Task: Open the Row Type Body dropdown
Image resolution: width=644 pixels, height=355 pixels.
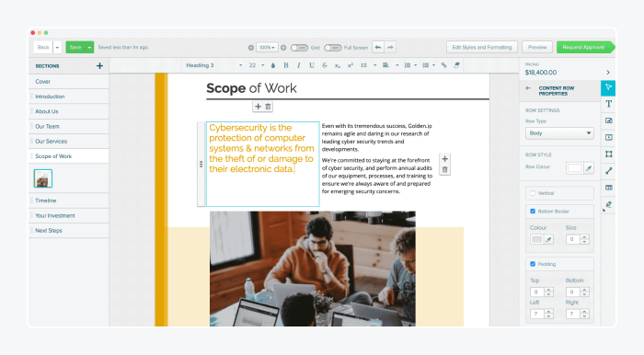Action: click(559, 133)
